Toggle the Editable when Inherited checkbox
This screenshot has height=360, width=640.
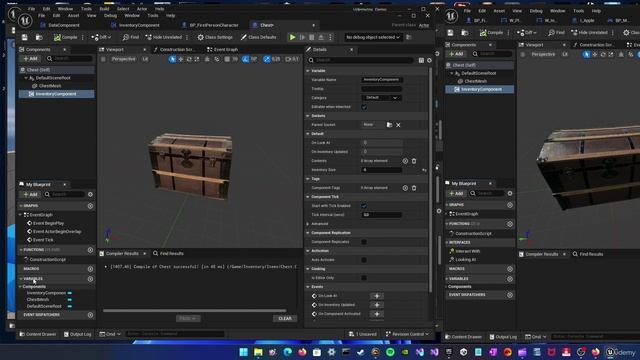click(x=364, y=107)
